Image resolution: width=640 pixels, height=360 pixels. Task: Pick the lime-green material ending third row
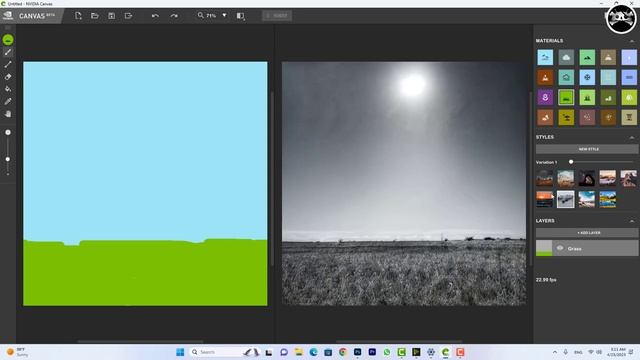(x=629, y=98)
